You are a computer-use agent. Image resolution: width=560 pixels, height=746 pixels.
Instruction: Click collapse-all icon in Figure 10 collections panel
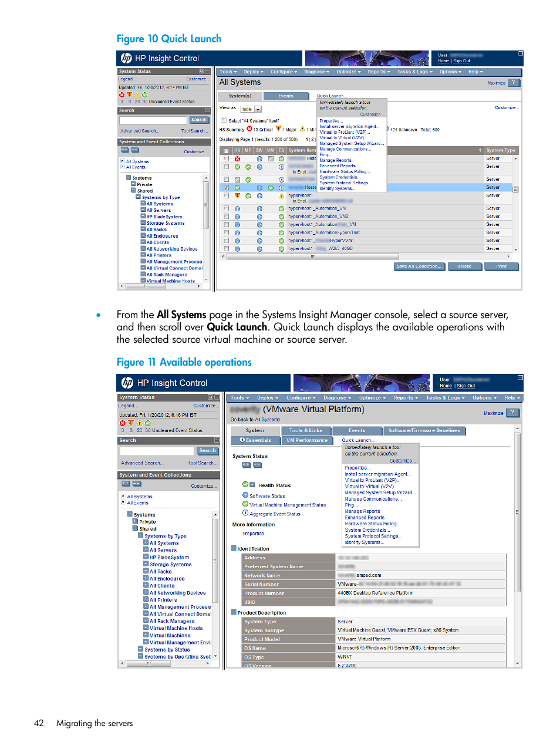tap(135, 150)
